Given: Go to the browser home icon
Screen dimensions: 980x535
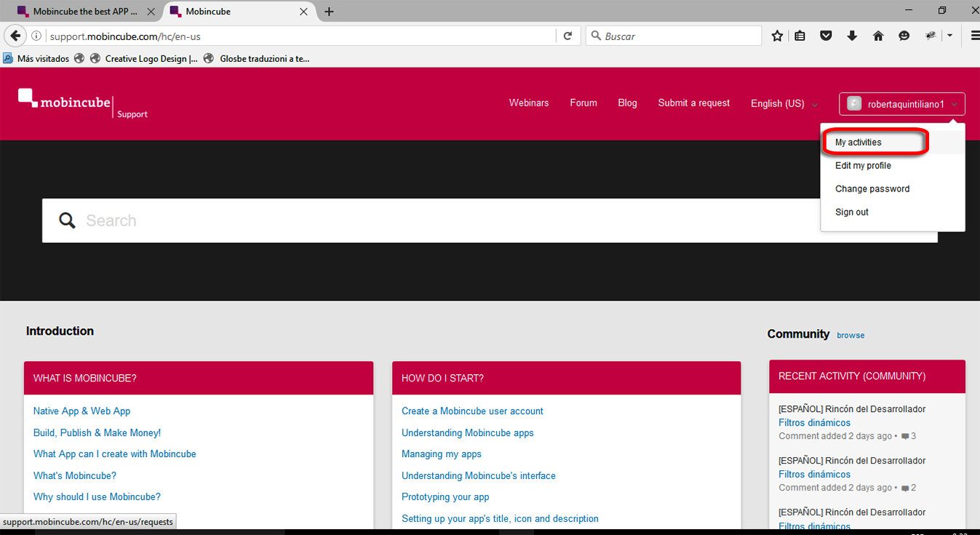Looking at the screenshot, I should point(878,36).
